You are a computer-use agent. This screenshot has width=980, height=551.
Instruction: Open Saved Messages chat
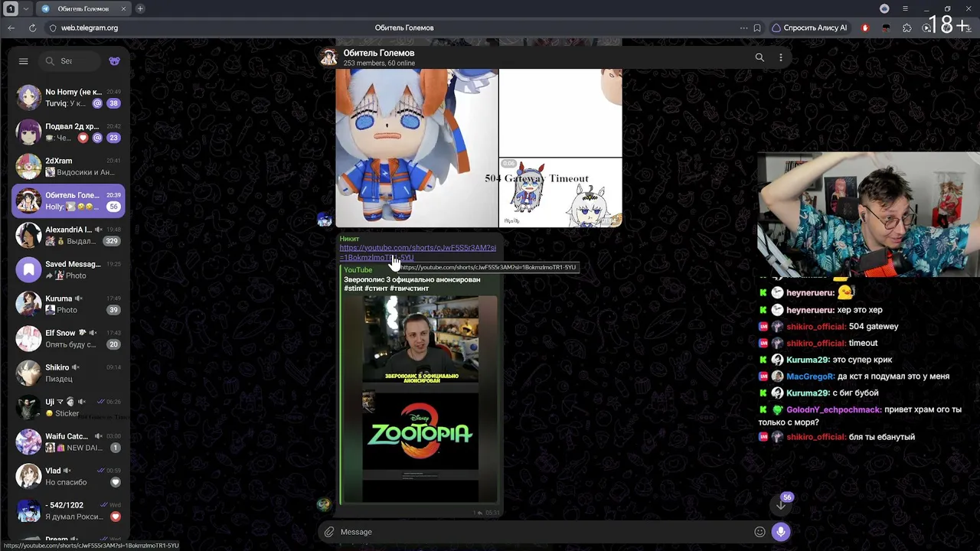pos(69,269)
